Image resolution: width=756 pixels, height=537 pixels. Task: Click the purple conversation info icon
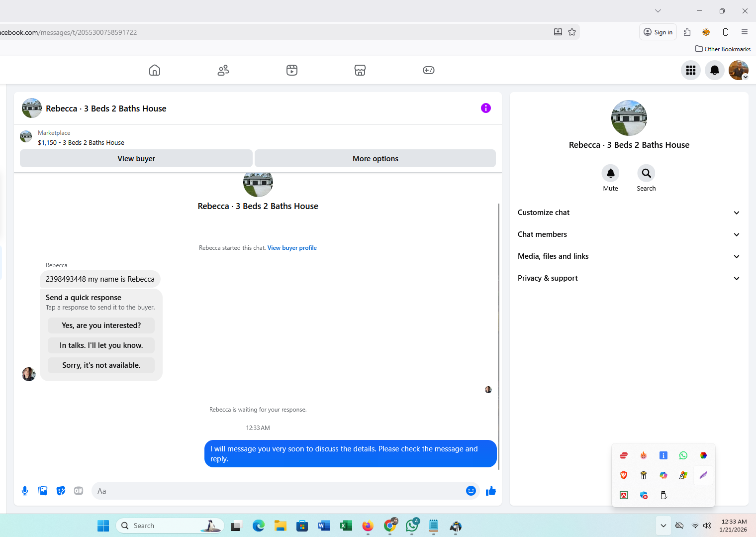click(486, 108)
